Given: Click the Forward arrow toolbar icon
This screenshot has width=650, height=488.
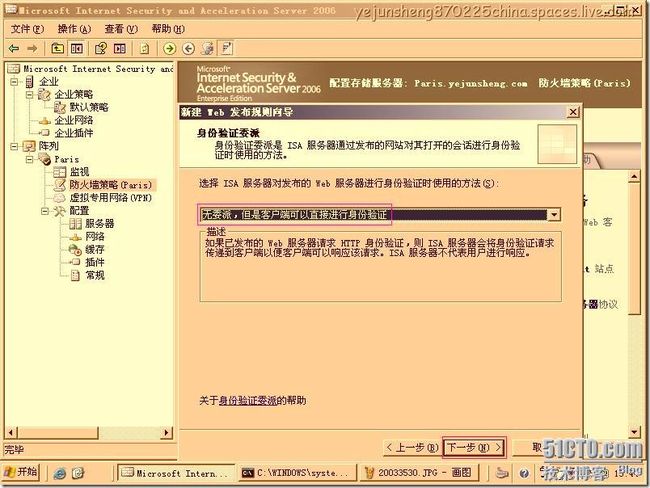Looking at the screenshot, I should pyautogui.click(x=32, y=49).
